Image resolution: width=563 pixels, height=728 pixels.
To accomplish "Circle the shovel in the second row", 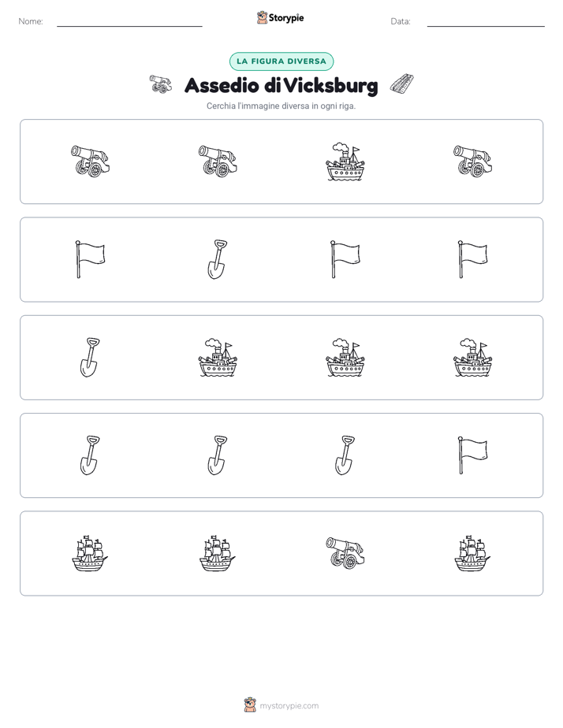I will point(218,259).
